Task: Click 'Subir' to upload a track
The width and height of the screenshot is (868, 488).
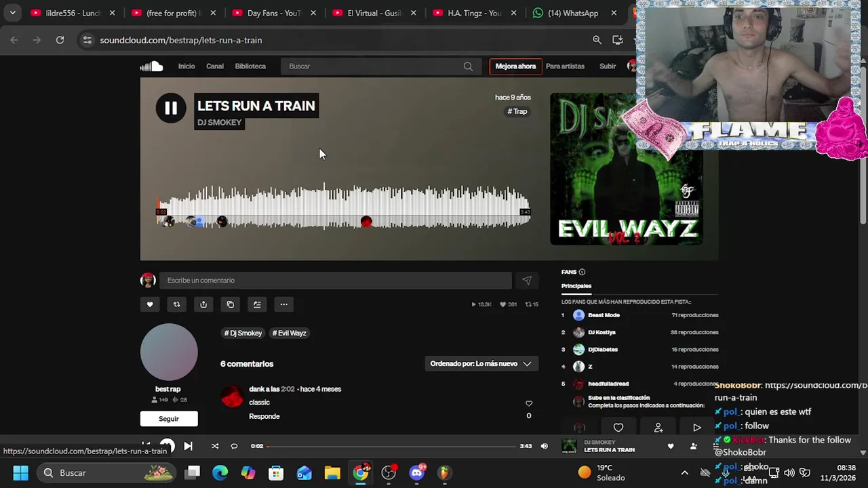Action: click(608, 66)
